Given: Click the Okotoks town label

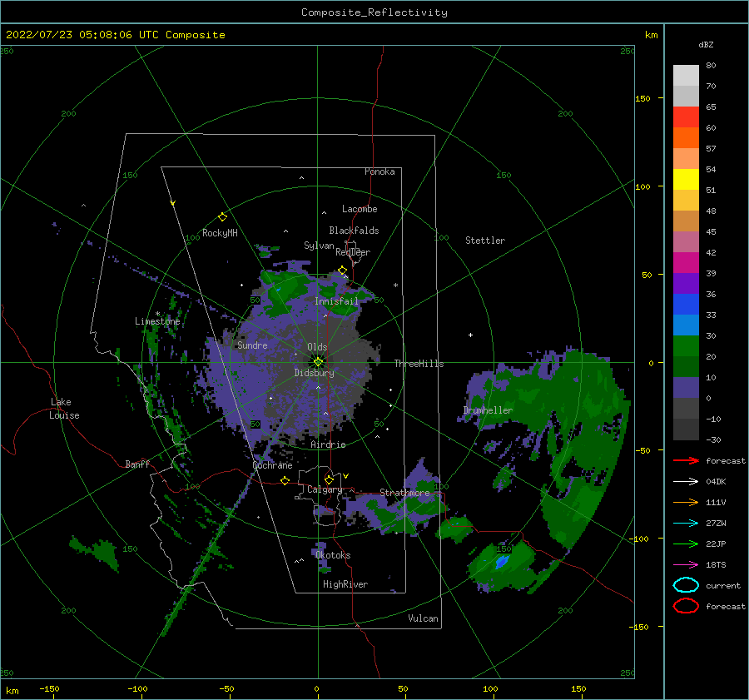Looking at the screenshot, I should [x=333, y=555].
